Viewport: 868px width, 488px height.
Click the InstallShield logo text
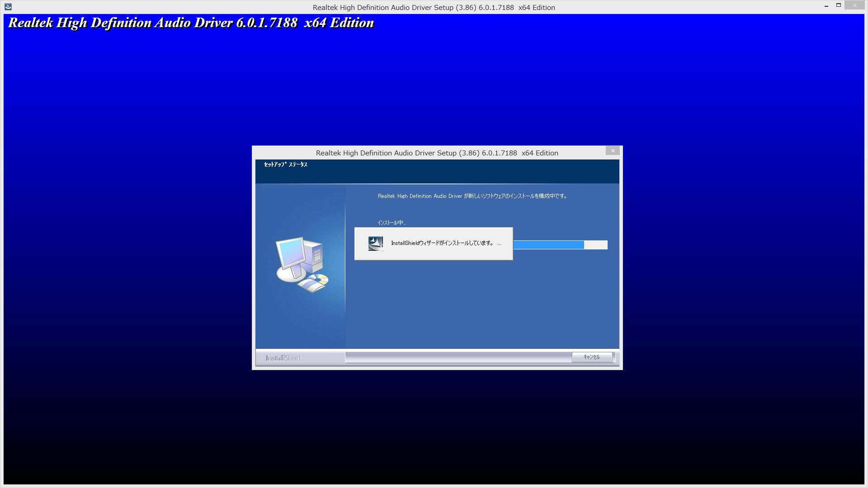283,358
